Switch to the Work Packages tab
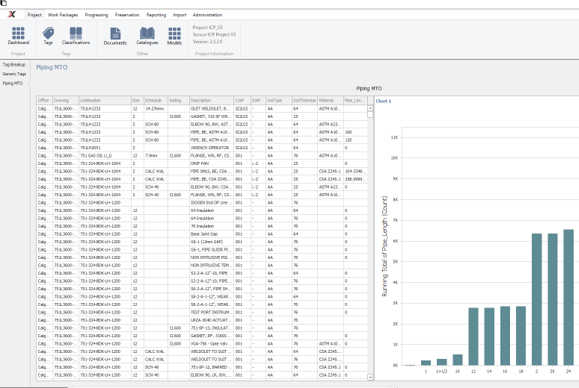 click(63, 15)
